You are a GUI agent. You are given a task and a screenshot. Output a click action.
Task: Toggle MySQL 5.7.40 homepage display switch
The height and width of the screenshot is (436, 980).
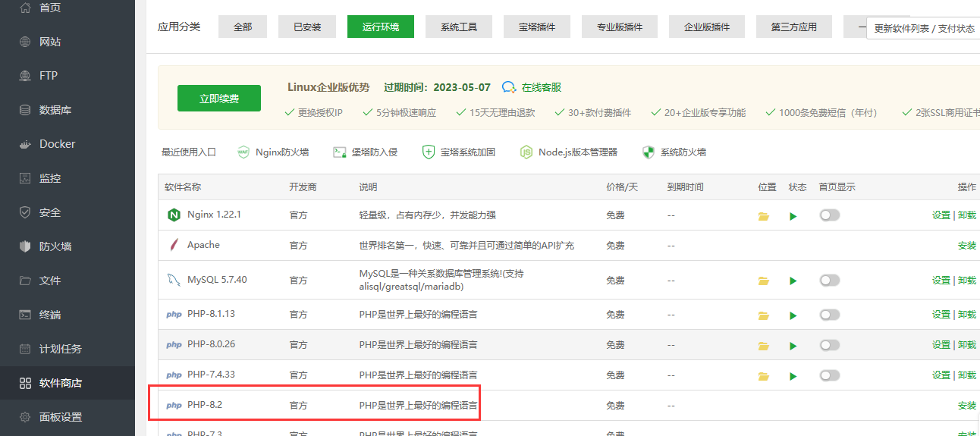coord(830,280)
